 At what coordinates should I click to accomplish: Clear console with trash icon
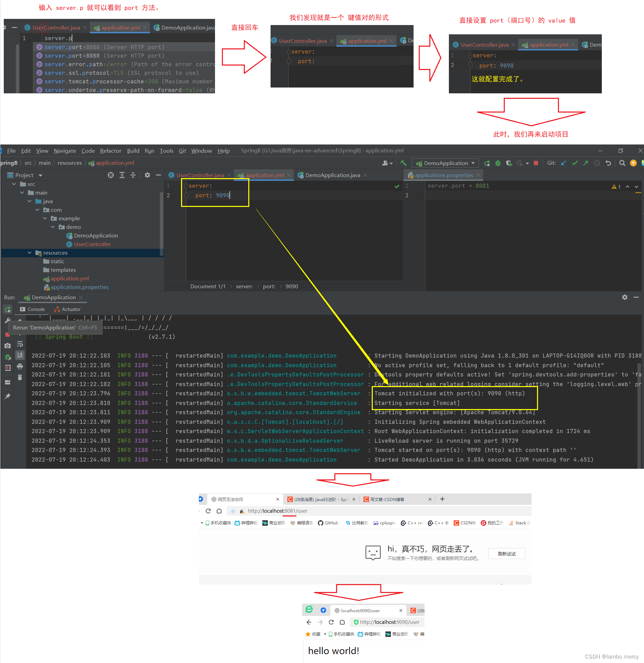[x=20, y=377]
